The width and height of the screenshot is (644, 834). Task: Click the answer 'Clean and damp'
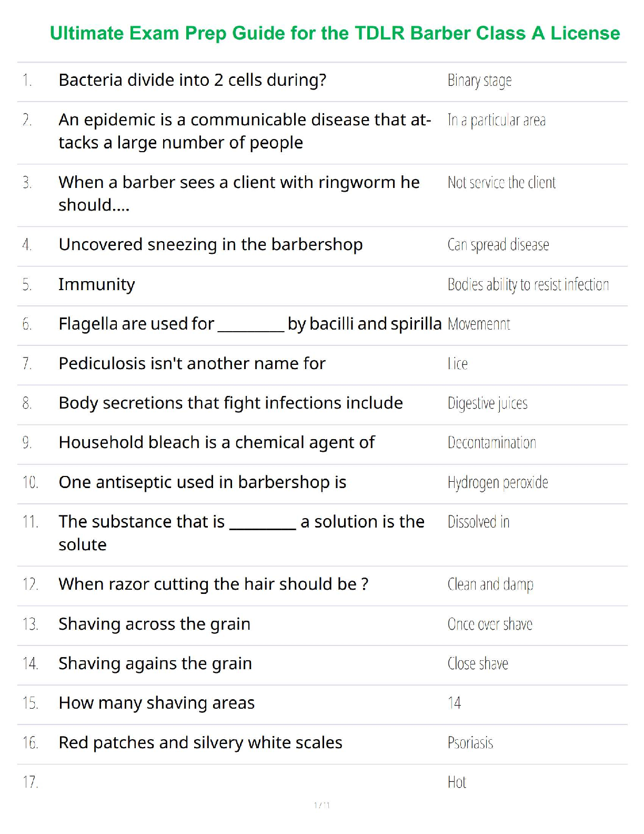point(490,584)
